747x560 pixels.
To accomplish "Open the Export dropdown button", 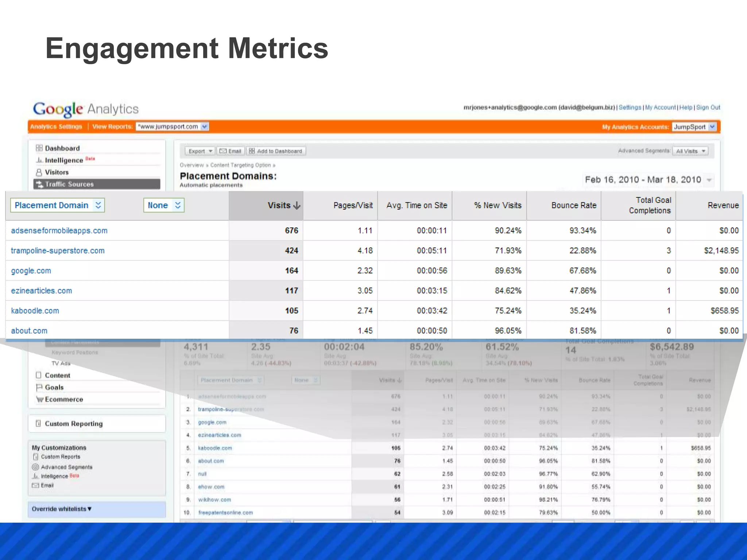I will click(x=200, y=151).
